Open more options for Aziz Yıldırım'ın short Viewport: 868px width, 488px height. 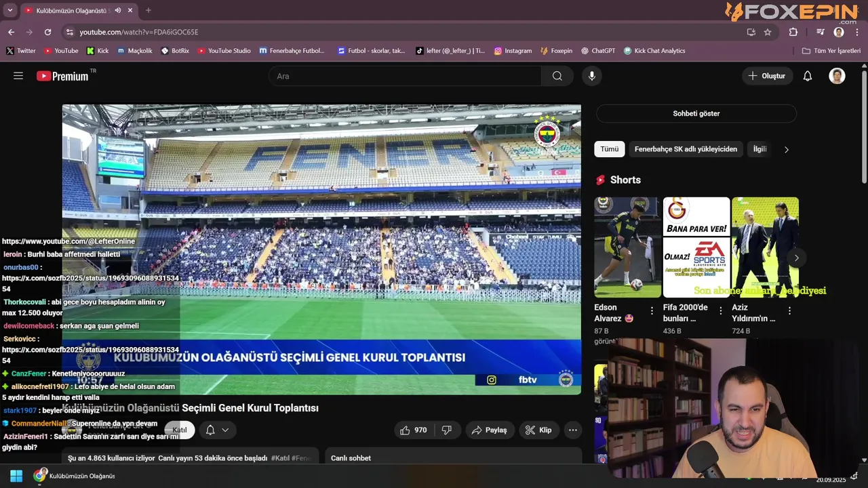tap(789, 310)
